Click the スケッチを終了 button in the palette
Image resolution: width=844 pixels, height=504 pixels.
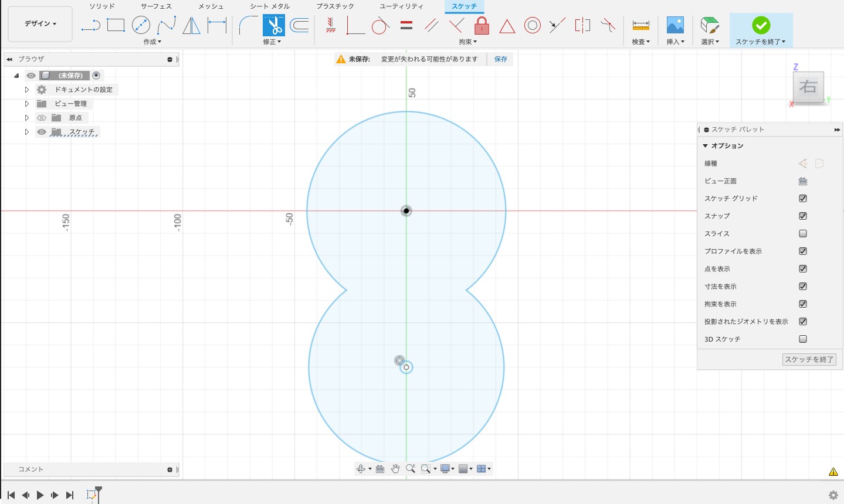coord(809,359)
